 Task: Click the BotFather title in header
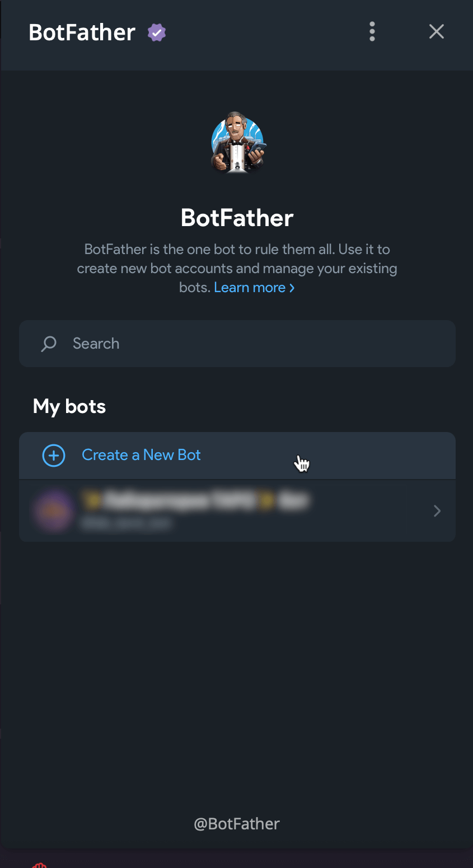tap(82, 32)
